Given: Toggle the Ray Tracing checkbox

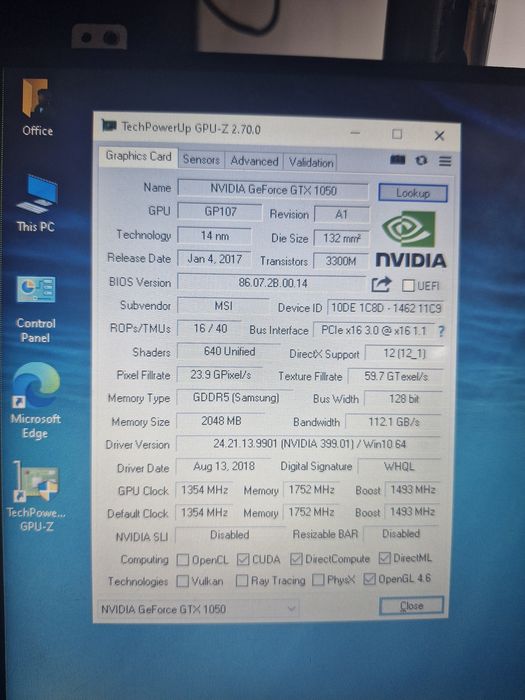Looking at the screenshot, I should 242,580.
